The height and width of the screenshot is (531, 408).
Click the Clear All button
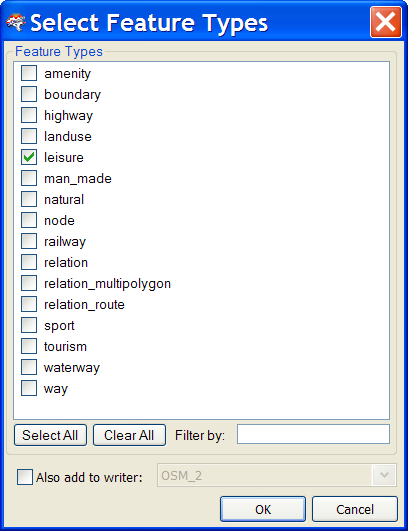[129, 435]
